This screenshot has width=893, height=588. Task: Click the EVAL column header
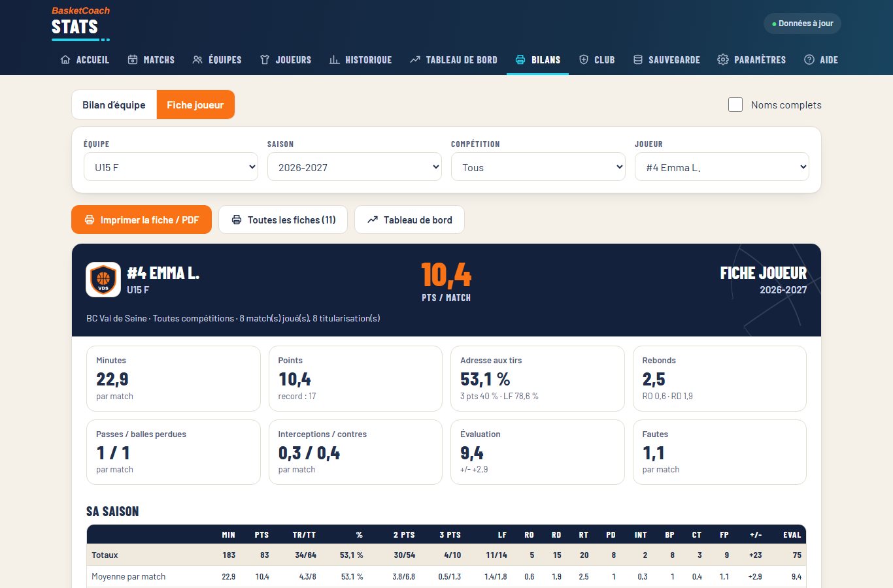[x=792, y=534]
